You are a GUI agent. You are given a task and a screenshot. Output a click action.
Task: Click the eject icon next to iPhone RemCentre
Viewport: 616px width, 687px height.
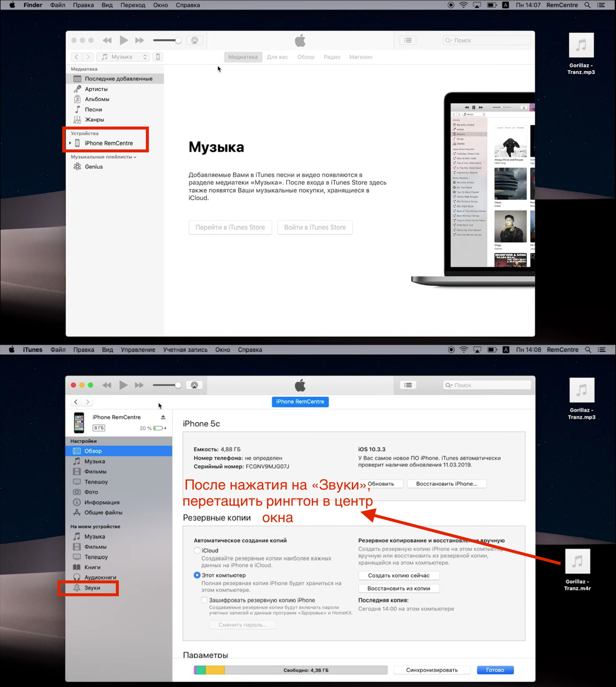(163, 417)
